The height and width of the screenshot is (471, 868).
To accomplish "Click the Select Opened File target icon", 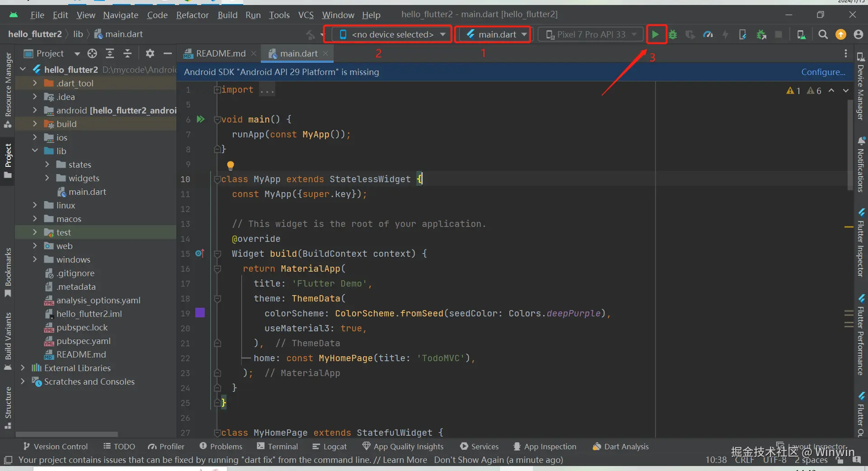I will pos(92,54).
